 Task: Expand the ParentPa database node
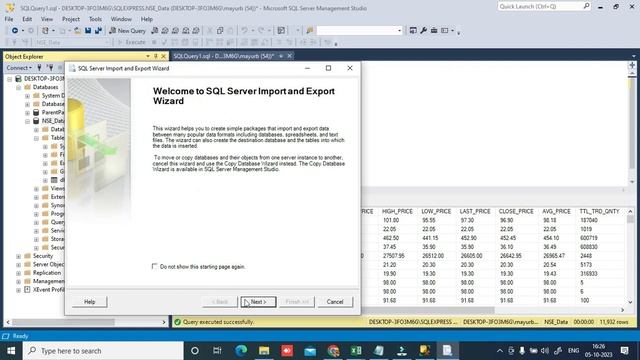(x=28, y=113)
